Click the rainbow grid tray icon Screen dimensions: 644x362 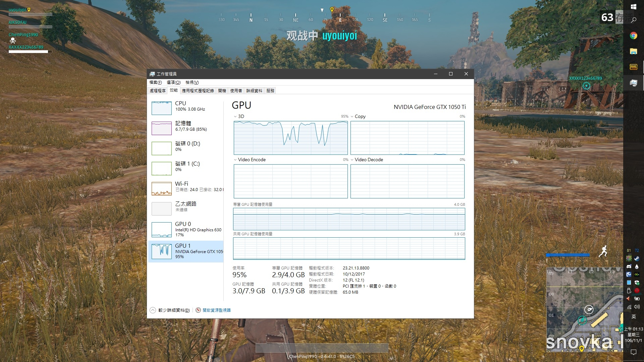pos(629,258)
